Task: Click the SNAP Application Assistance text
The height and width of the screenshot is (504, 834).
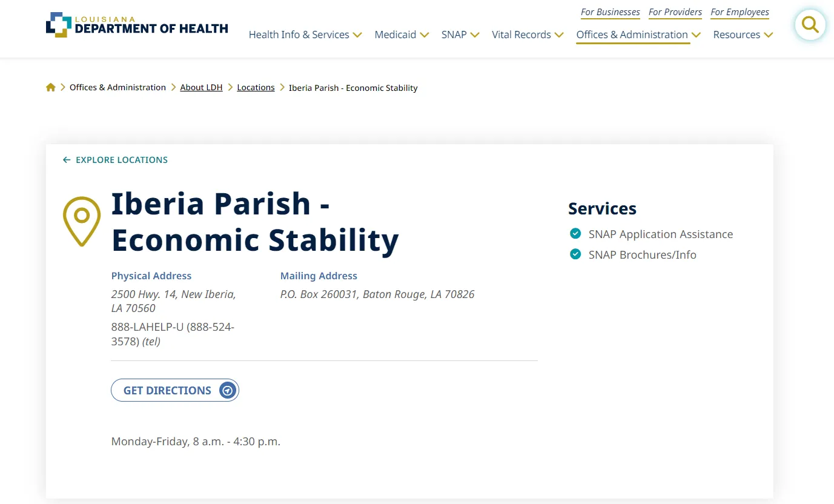Action: [x=661, y=234]
